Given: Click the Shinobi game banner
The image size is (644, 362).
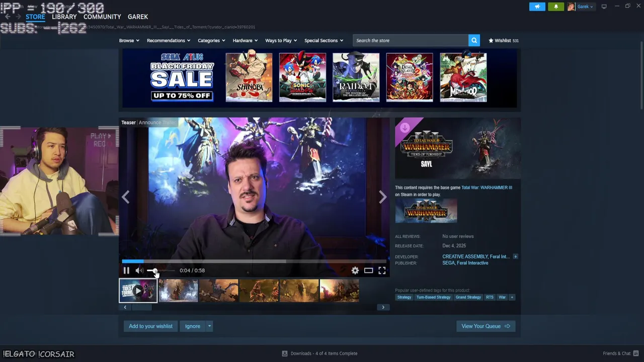Looking at the screenshot, I should tap(249, 77).
